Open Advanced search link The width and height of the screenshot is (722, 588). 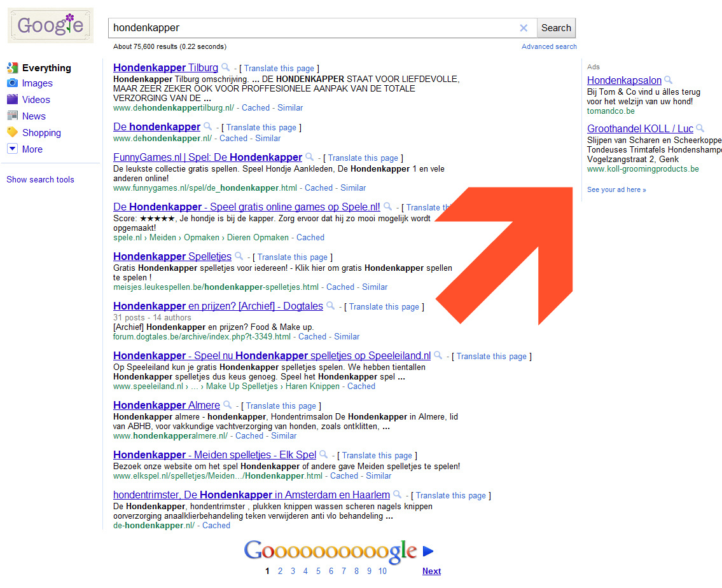click(549, 46)
